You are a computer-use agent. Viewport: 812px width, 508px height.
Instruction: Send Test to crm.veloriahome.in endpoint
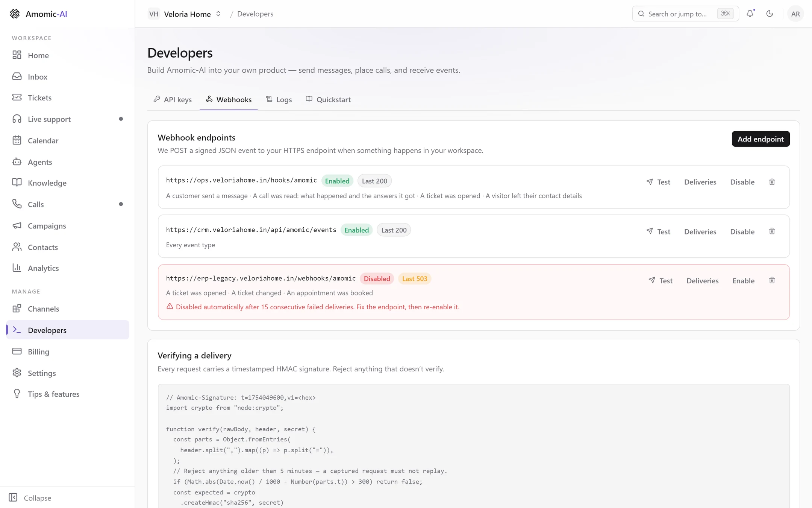point(658,231)
